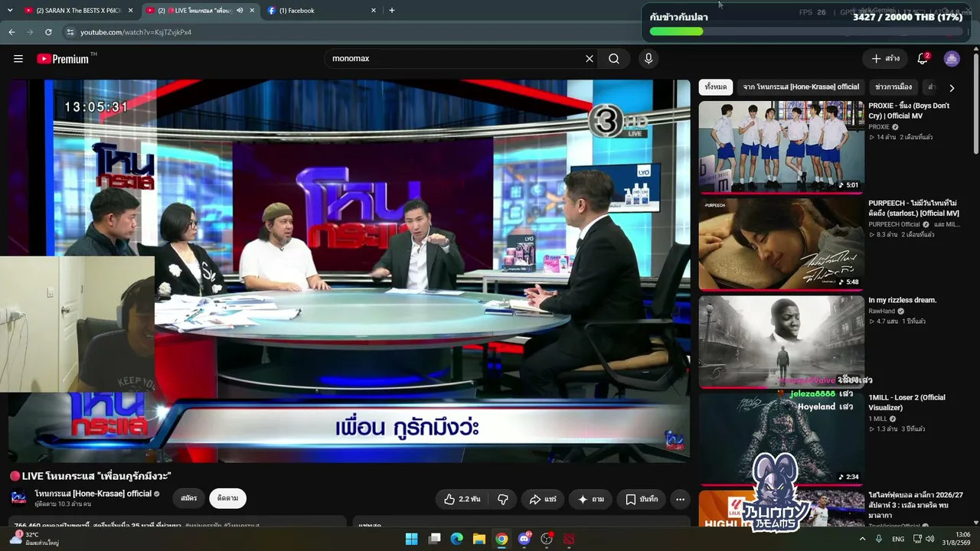Expand Chrome tab search dropdown

point(11,11)
